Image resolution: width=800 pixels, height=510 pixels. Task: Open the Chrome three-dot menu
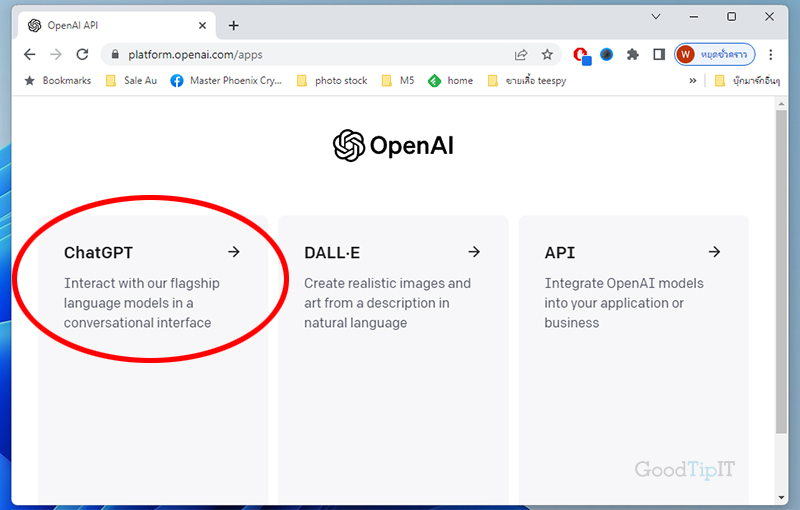tap(770, 55)
